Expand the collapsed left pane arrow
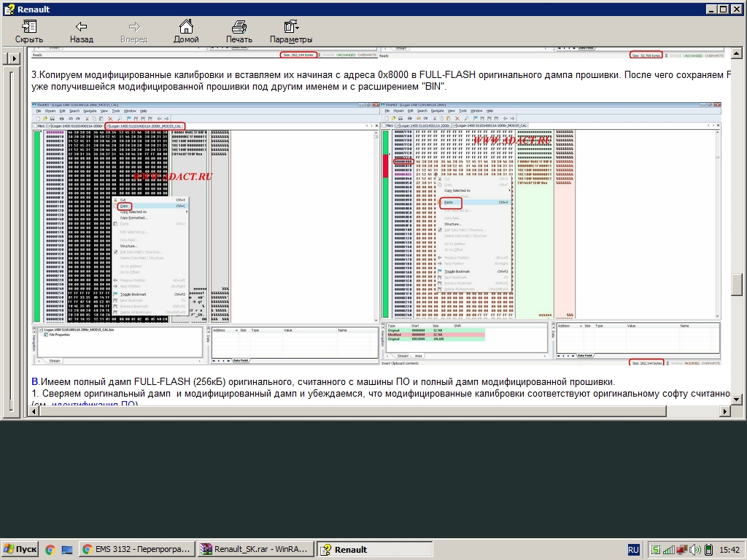Image resolution: width=747 pixels, height=560 pixels. click(14, 58)
